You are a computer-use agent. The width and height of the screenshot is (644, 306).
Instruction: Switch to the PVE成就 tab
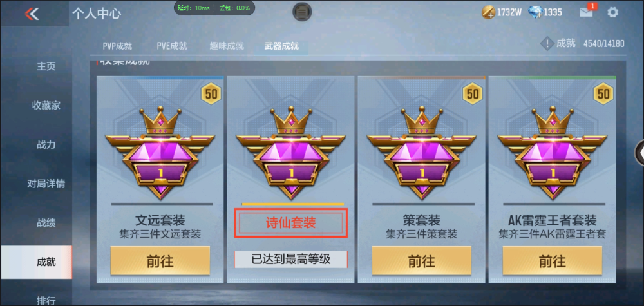point(172,46)
